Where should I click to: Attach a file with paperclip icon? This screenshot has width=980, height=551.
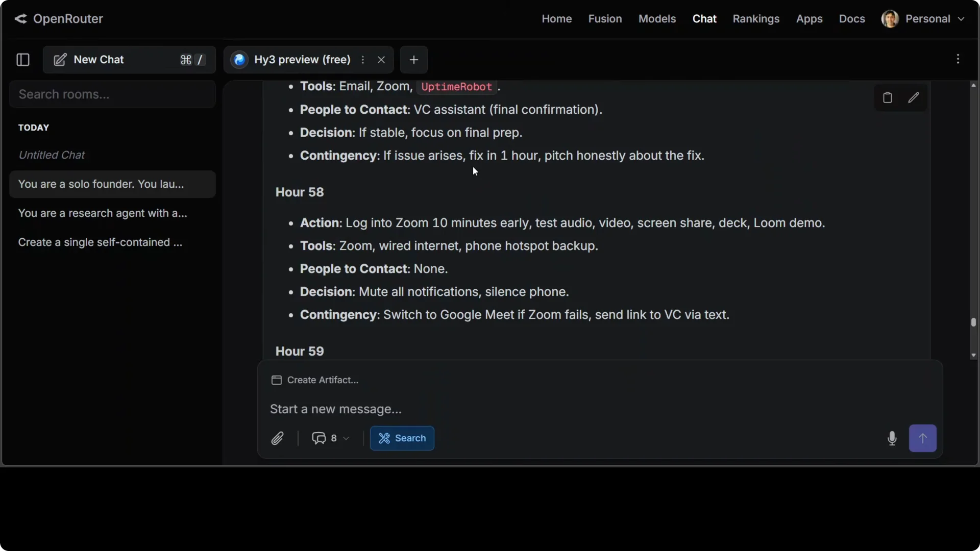click(x=277, y=438)
